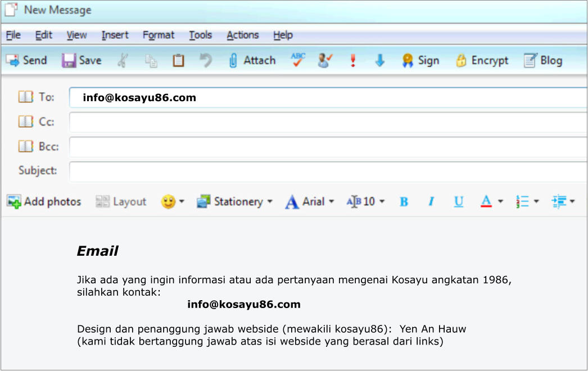Toggle bold formatting
The width and height of the screenshot is (588, 371).
pyautogui.click(x=404, y=202)
